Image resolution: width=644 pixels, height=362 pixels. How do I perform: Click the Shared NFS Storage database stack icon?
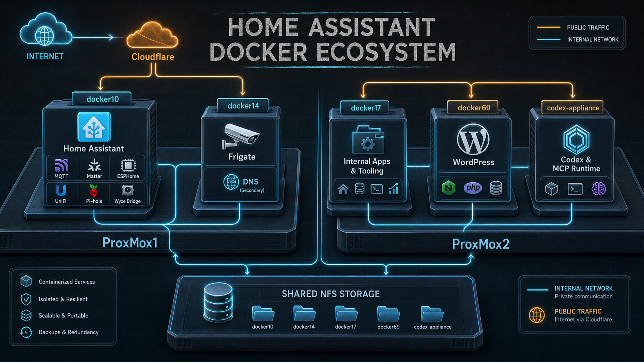coord(218,302)
